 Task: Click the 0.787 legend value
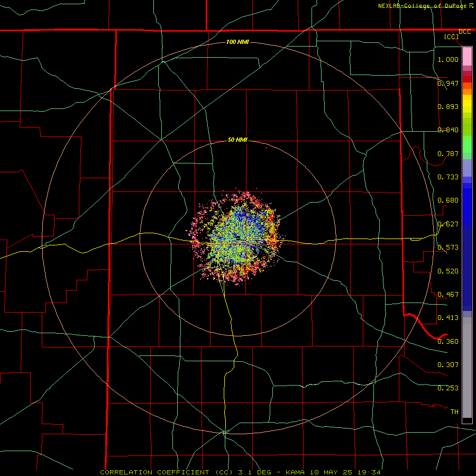pyautogui.click(x=448, y=153)
